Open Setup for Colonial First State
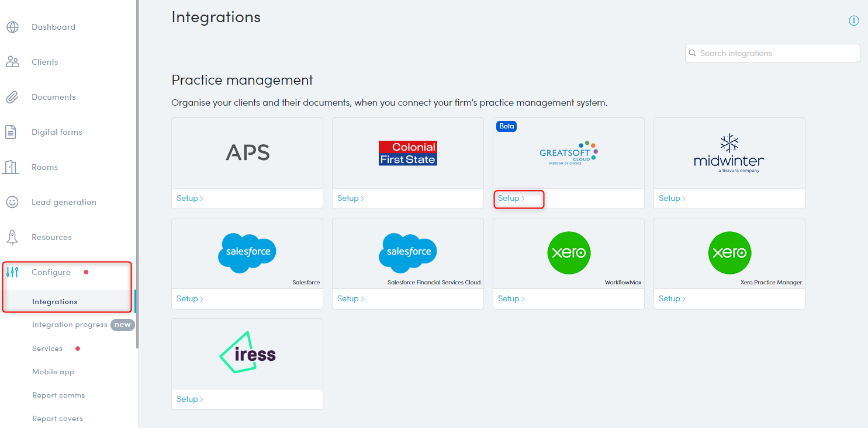 (351, 199)
